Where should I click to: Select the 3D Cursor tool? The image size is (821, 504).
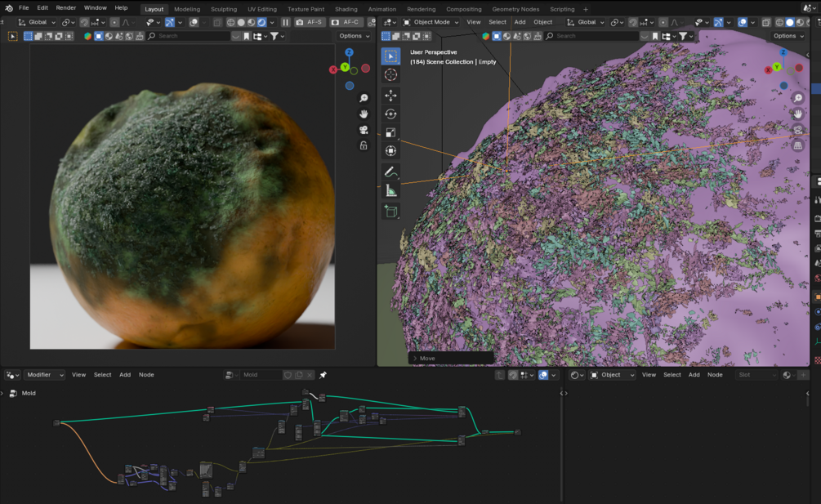tap(390, 75)
